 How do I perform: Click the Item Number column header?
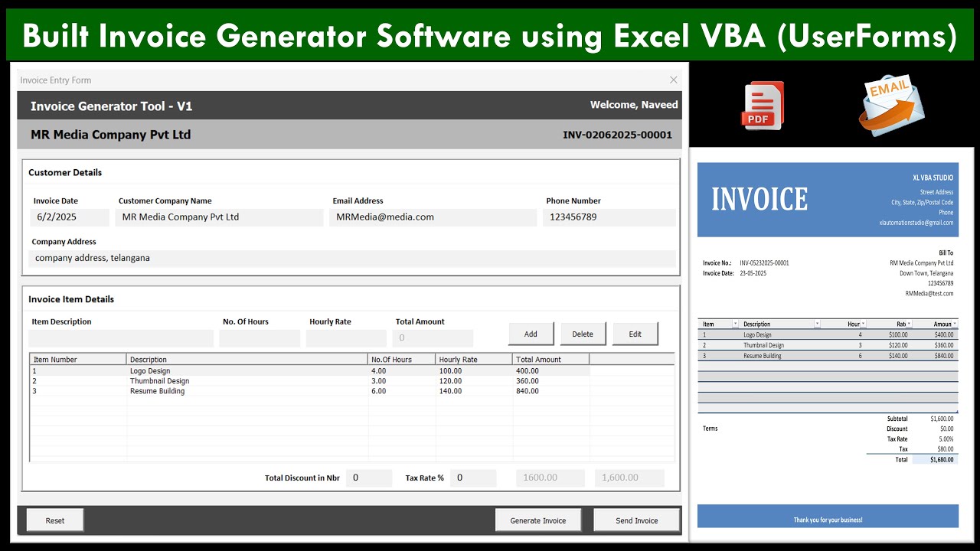click(x=78, y=359)
